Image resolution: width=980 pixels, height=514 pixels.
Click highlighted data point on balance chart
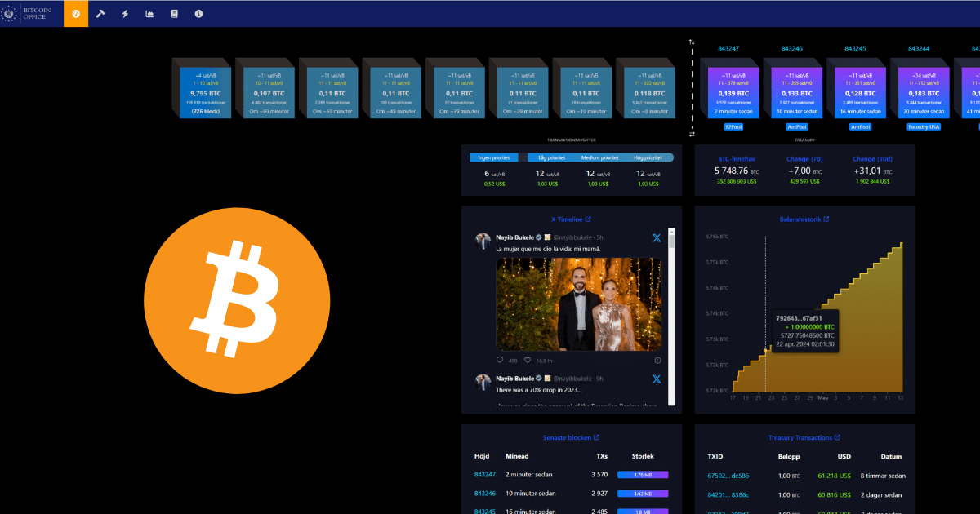tap(766, 351)
